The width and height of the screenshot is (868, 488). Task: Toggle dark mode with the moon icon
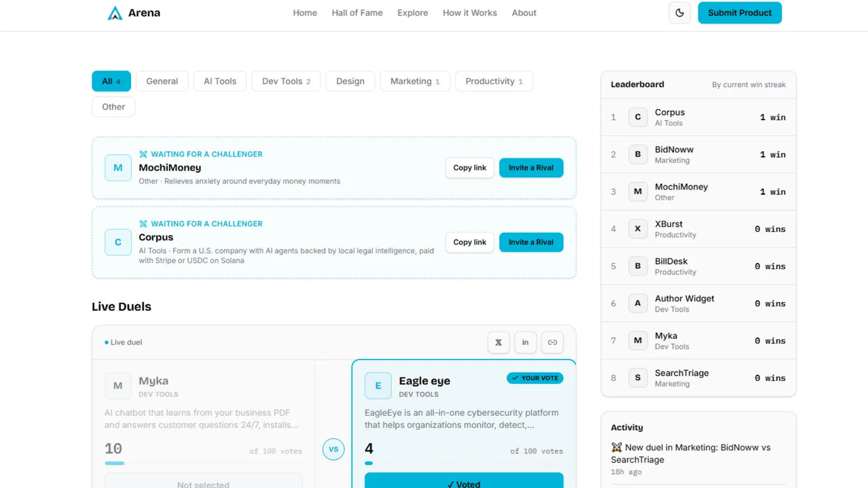coord(679,13)
